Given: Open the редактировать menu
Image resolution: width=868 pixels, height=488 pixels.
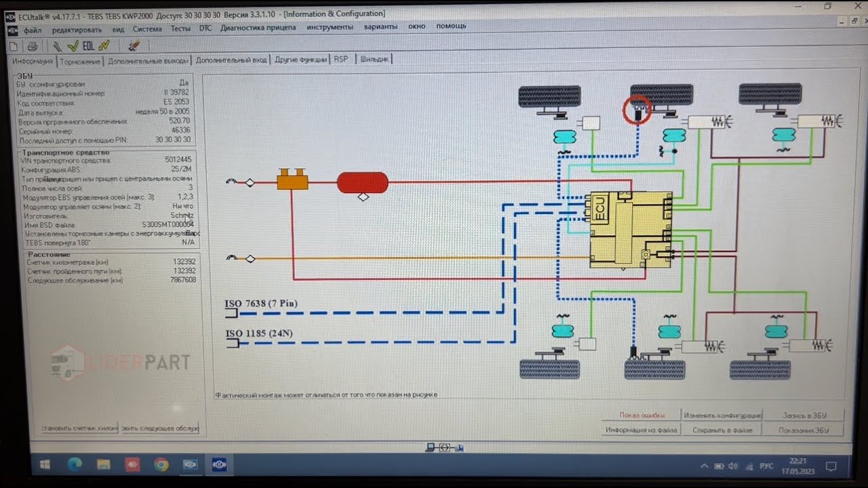Looking at the screenshot, I should pos(77,29).
